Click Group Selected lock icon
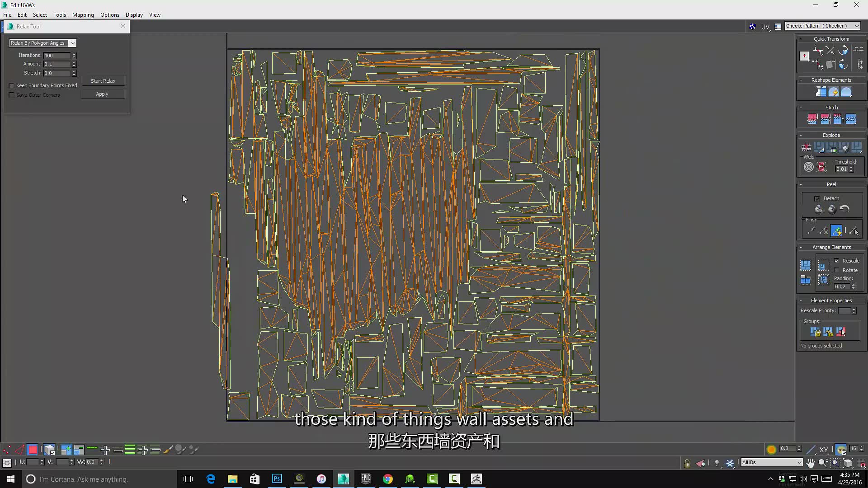Screen dimensions: 868x488 815,332
